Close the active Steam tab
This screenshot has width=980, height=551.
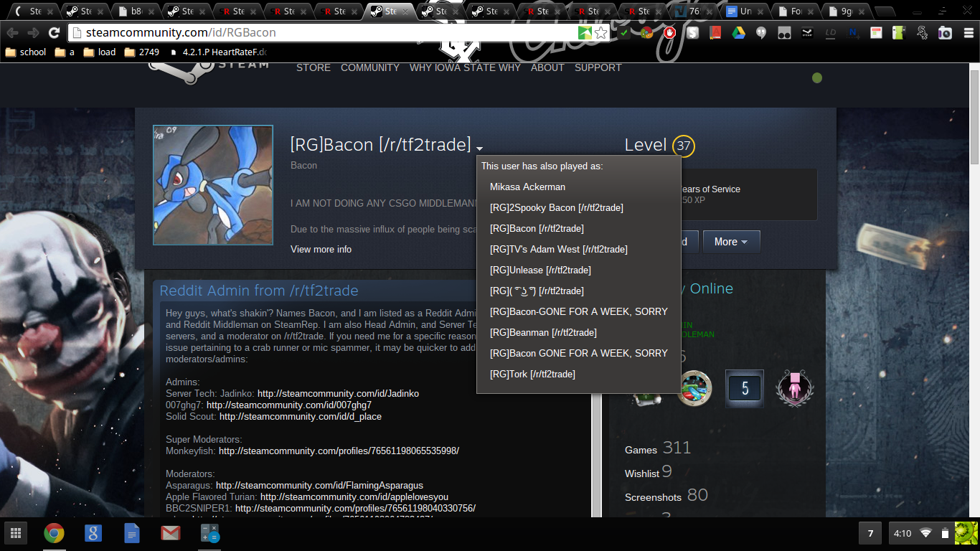click(x=405, y=11)
